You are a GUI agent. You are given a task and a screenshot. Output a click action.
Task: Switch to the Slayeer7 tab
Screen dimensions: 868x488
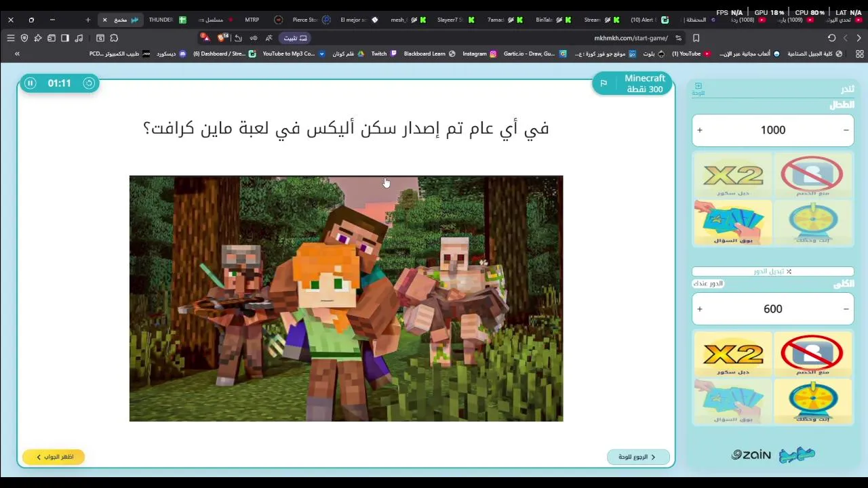coord(456,20)
